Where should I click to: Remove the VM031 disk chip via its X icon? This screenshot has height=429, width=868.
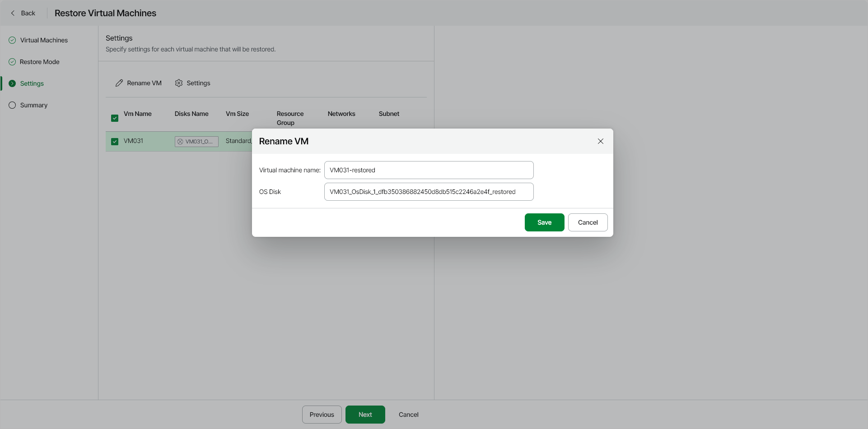181,141
